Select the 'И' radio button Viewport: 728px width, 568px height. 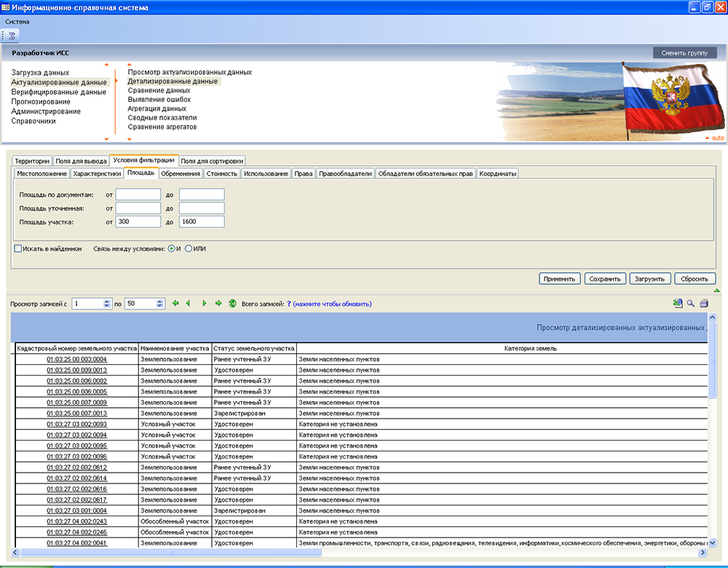point(171,249)
